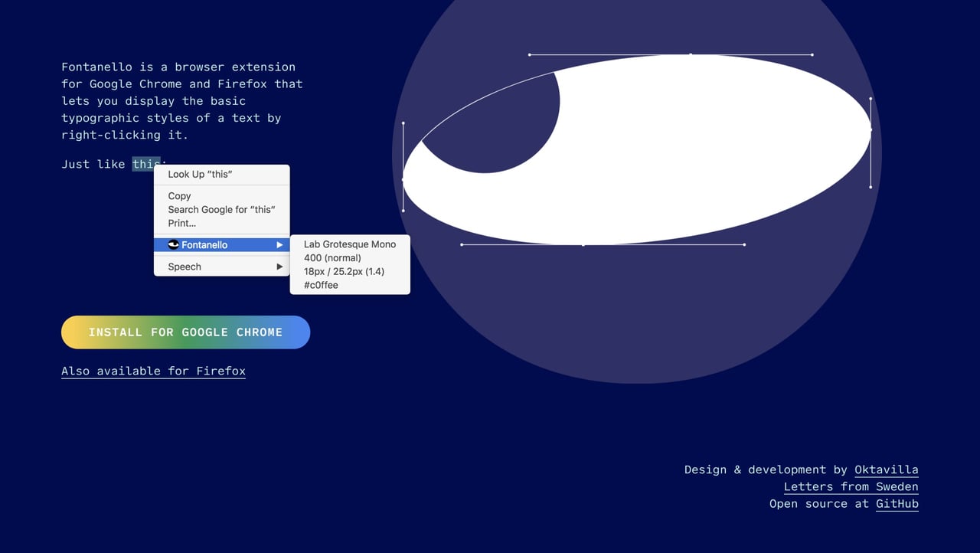980x553 pixels.
Task: Open the Letters from Sweden link
Action: [851, 486]
